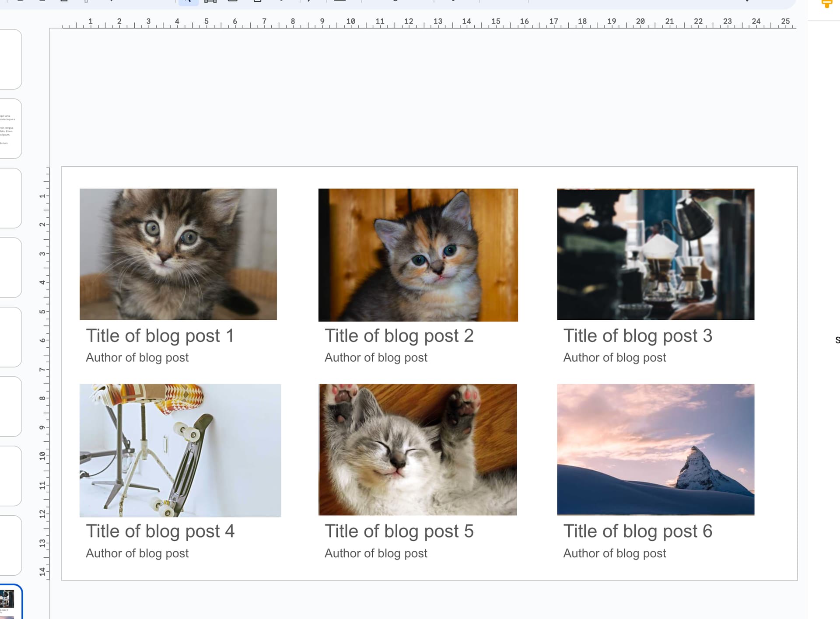Screen dimensions: 840x619
Task: Select the tabby kitten image for post 1
Action: tap(178, 254)
